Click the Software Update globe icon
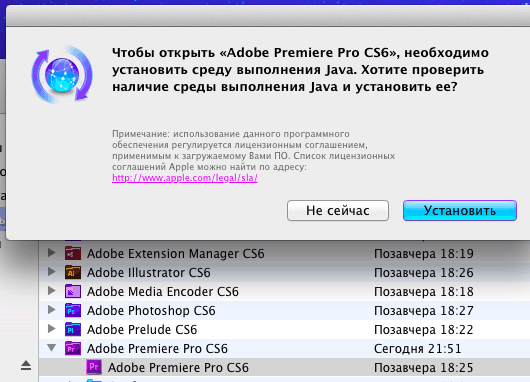 pyautogui.click(x=62, y=74)
